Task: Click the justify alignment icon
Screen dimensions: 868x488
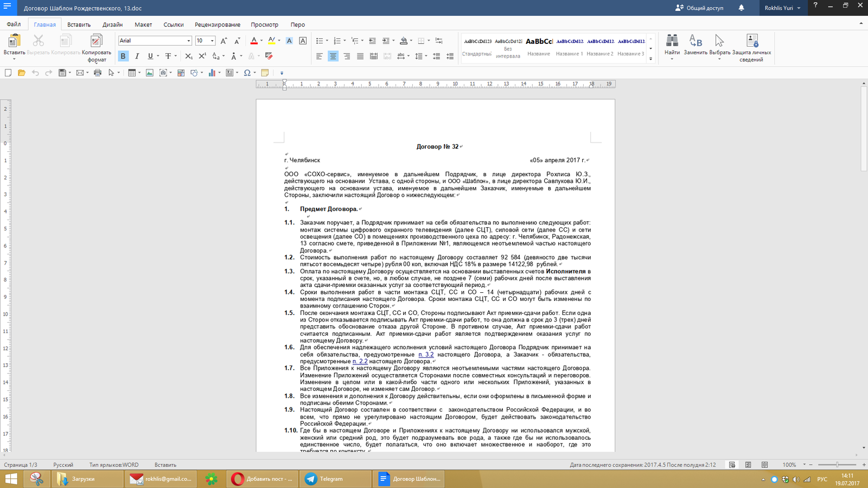Action: pyautogui.click(x=360, y=56)
